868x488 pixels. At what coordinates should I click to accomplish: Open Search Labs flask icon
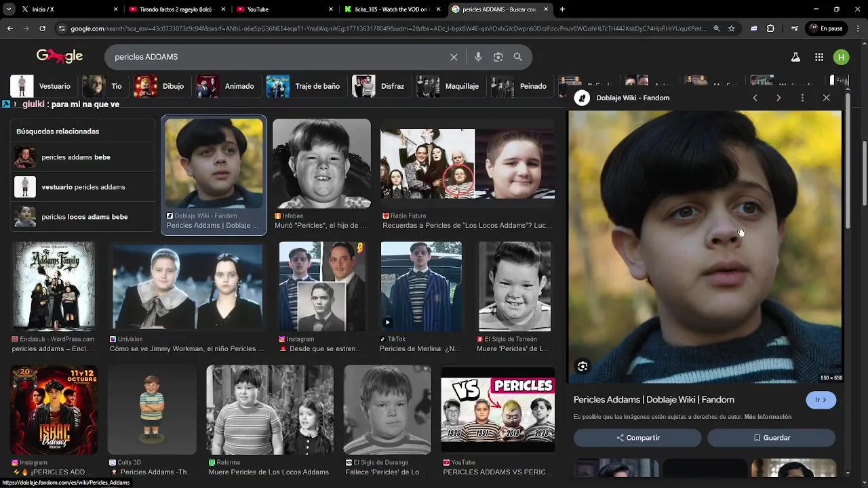click(795, 57)
